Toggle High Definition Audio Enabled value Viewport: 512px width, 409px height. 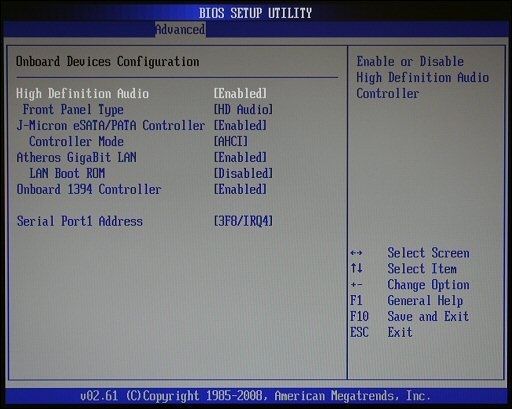[x=240, y=94]
